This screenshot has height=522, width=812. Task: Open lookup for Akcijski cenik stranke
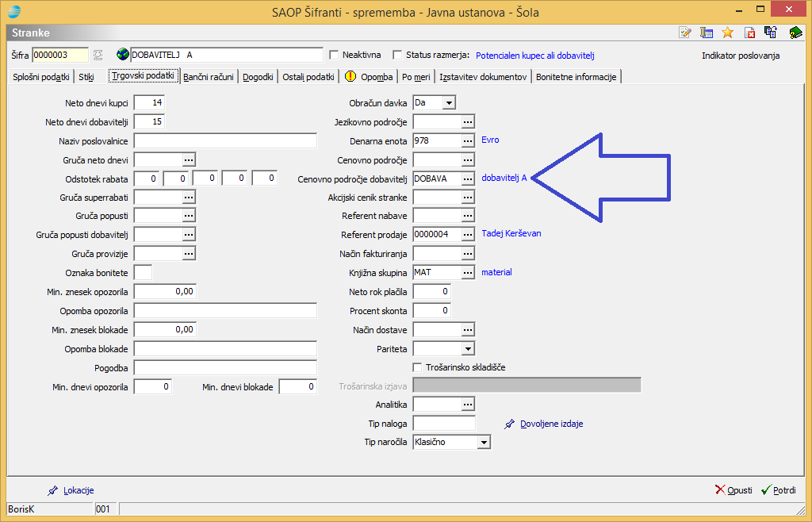[468, 198]
